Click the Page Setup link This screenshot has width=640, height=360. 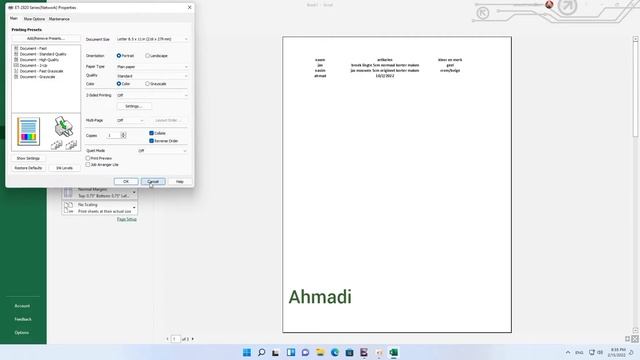(127, 219)
